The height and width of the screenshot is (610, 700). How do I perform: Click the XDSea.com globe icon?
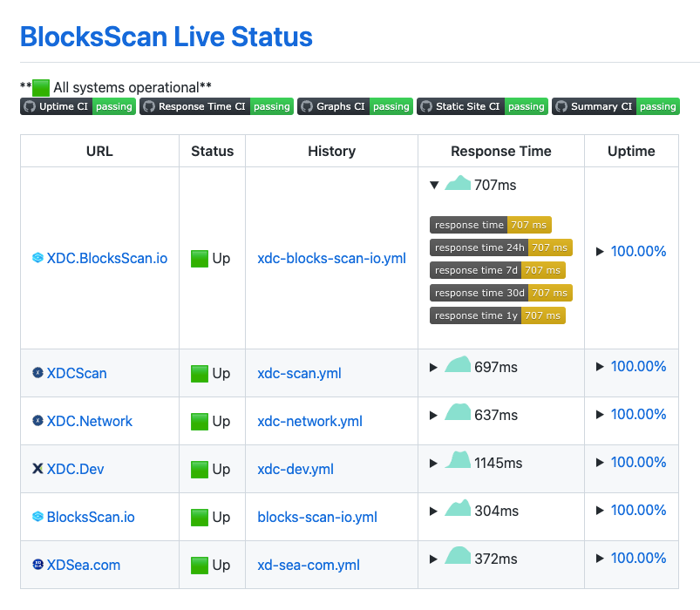36,565
